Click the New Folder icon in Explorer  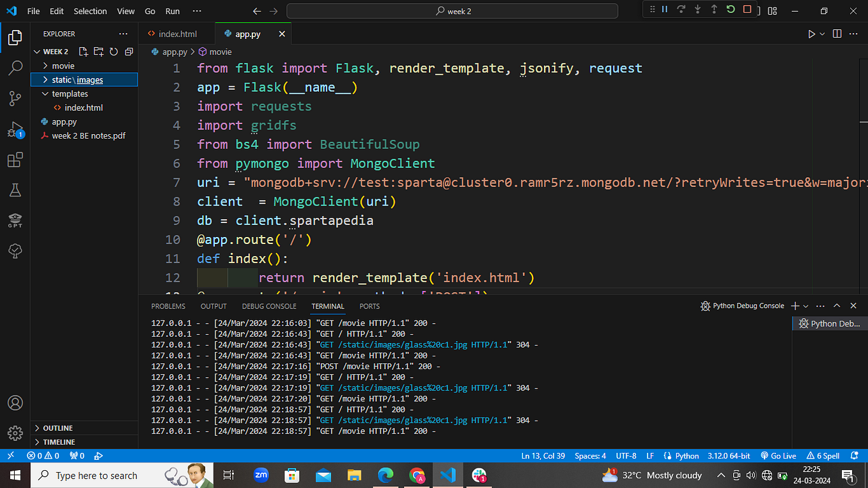pyautogui.click(x=98, y=51)
